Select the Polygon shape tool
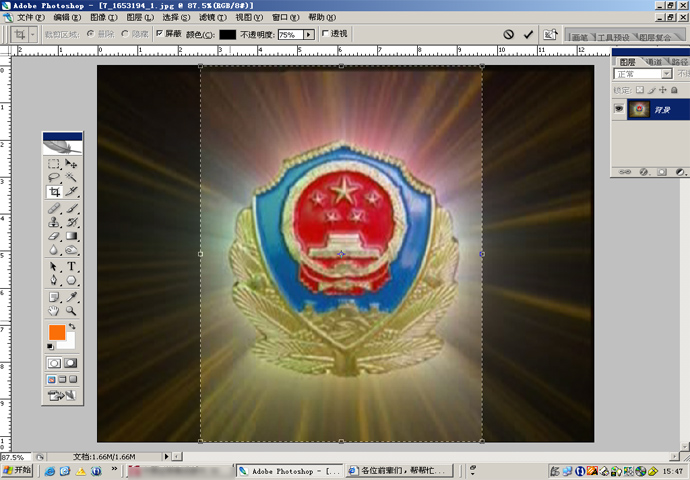This screenshot has width=690, height=480. [70, 281]
